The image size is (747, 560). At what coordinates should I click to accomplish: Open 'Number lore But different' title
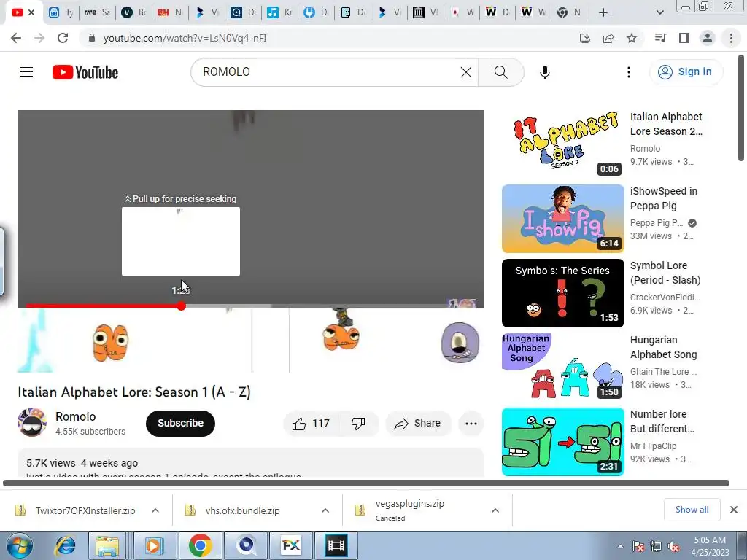coord(662,421)
